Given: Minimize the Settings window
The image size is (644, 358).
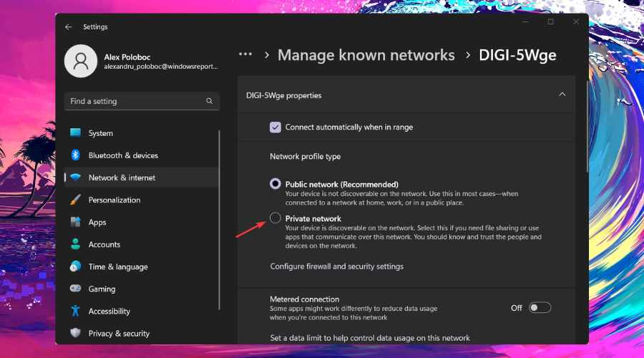Looking at the screenshot, I should coord(525,21).
